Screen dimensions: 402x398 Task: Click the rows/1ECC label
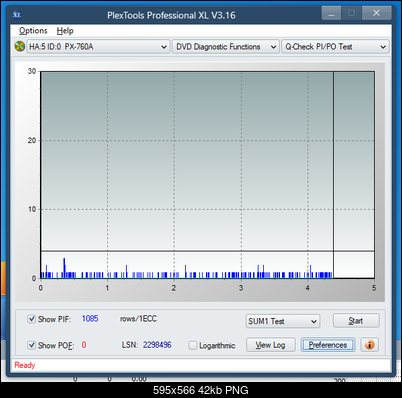138,319
